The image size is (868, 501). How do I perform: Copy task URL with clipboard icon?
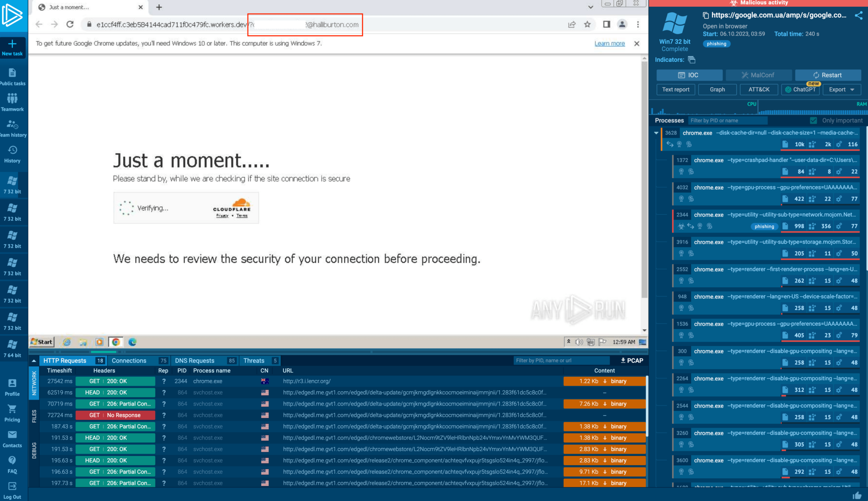[x=706, y=16]
